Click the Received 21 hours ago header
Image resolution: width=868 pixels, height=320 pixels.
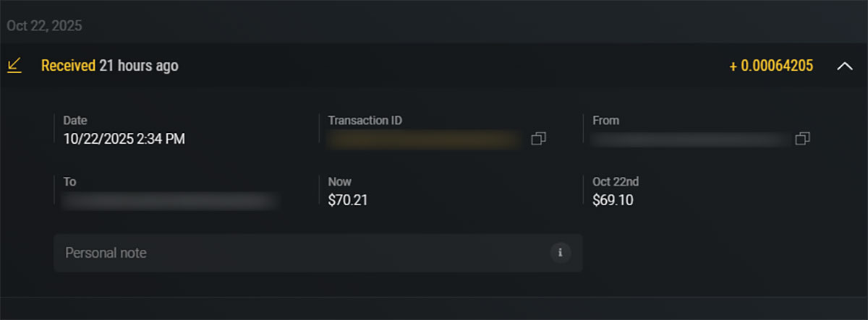point(110,66)
